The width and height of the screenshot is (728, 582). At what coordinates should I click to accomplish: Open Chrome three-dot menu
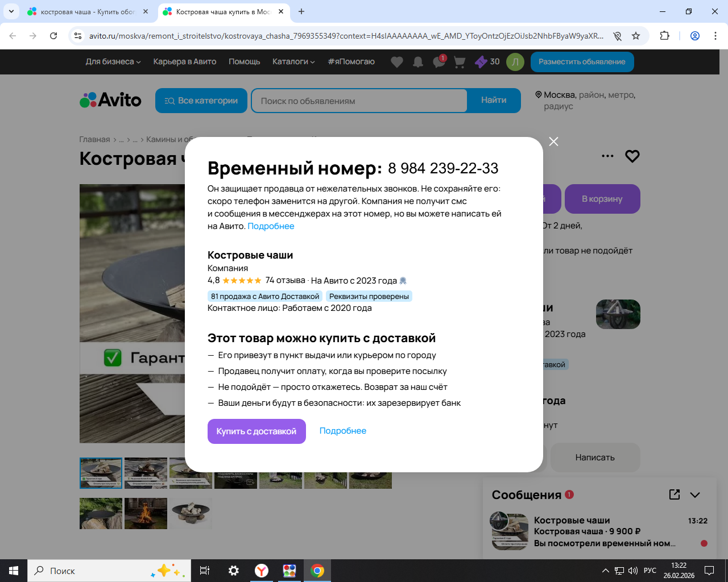715,36
